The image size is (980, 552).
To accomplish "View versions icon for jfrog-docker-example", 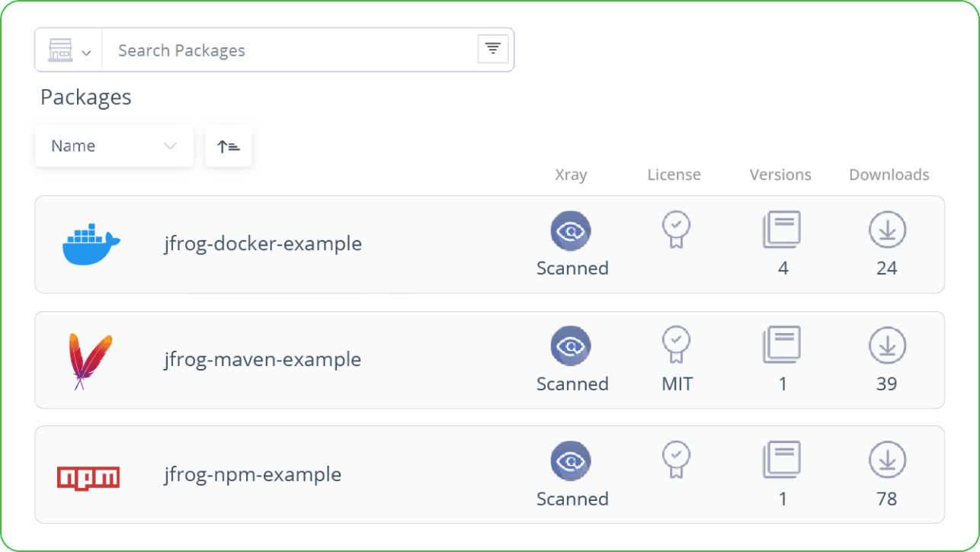I will pyautogui.click(x=782, y=229).
